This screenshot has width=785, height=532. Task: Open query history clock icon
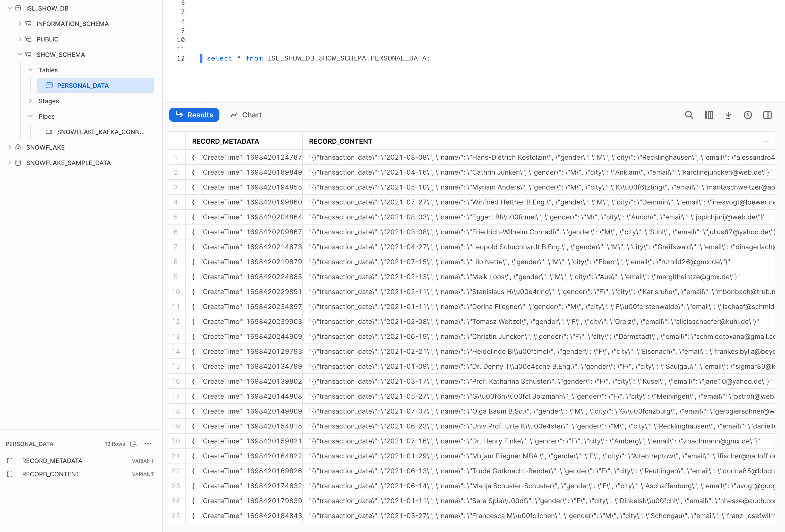[x=748, y=115]
